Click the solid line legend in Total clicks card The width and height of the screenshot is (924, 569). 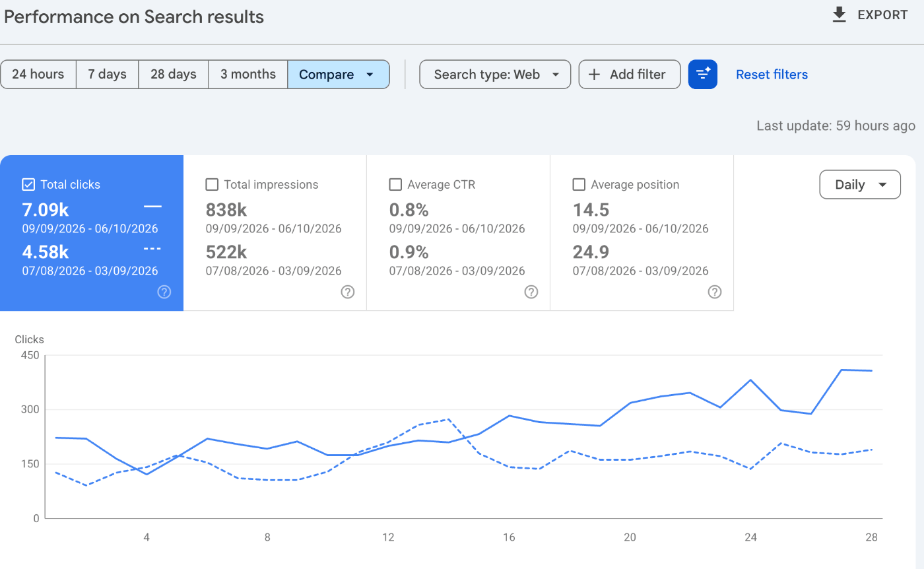[152, 207]
